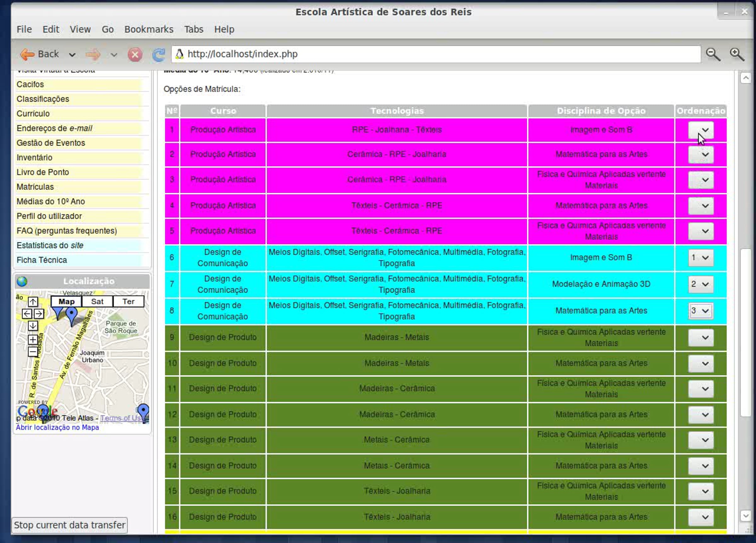Click the Tecnologias column header
This screenshot has height=543, width=756.
point(397,111)
